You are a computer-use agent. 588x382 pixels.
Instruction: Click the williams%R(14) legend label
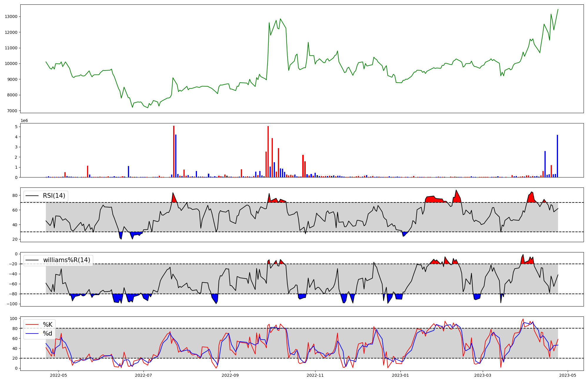tap(66, 260)
